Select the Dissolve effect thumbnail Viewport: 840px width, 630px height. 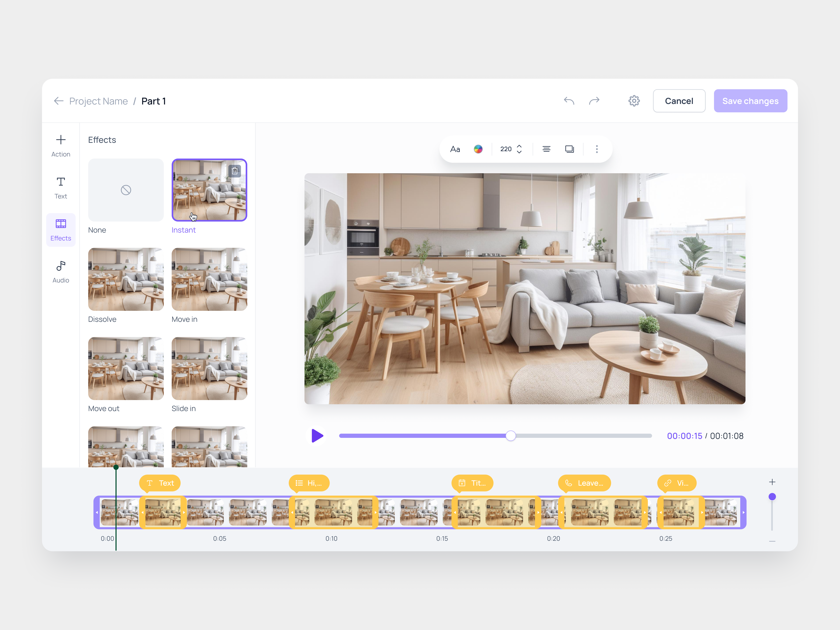click(x=126, y=279)
